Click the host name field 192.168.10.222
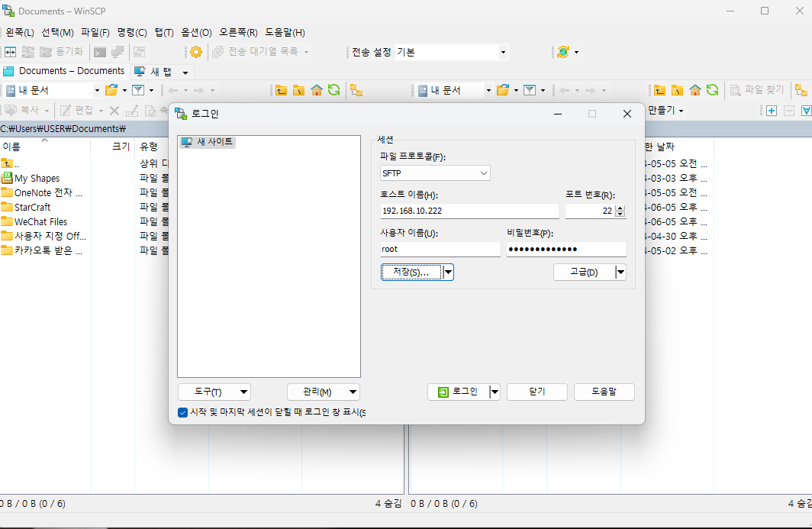 click(x=469, y=211)
